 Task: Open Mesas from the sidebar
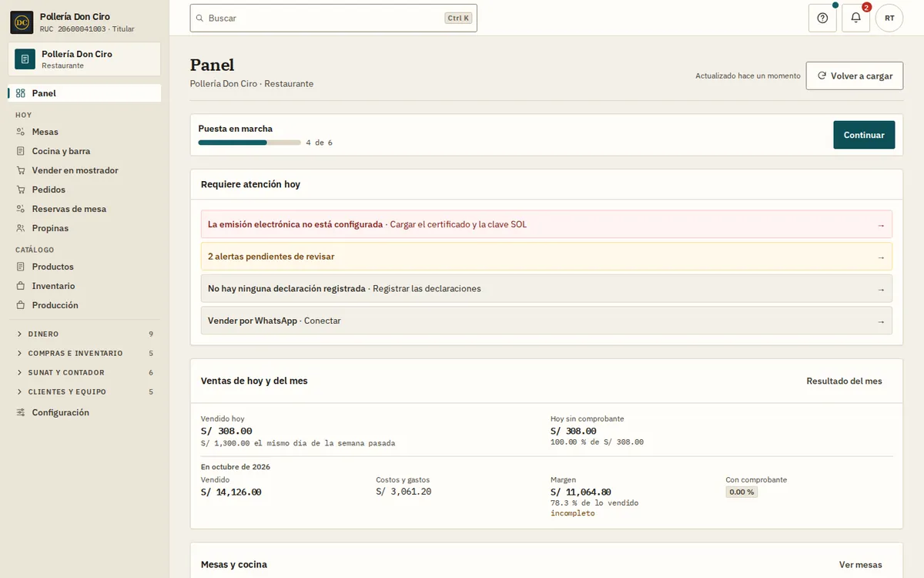[85, 132]
